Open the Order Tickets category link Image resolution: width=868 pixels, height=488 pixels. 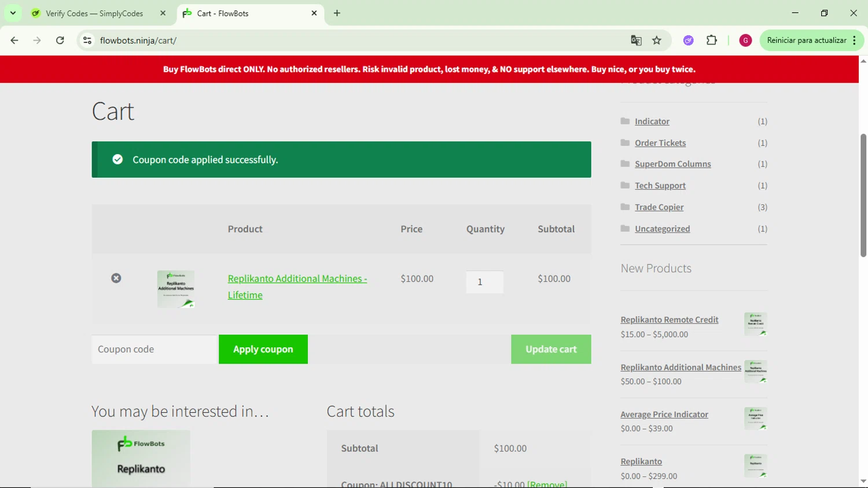coord(660,143)
